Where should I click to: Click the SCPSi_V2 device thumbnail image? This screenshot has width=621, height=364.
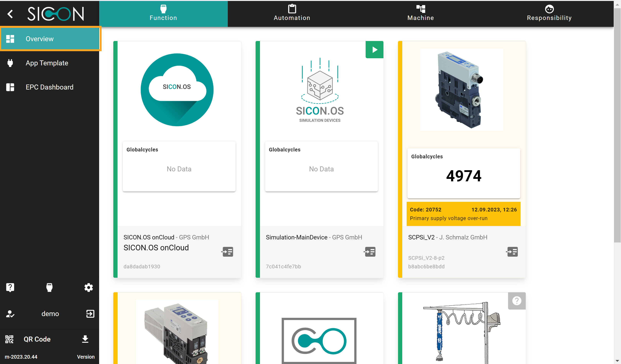(x=461, y=90)
